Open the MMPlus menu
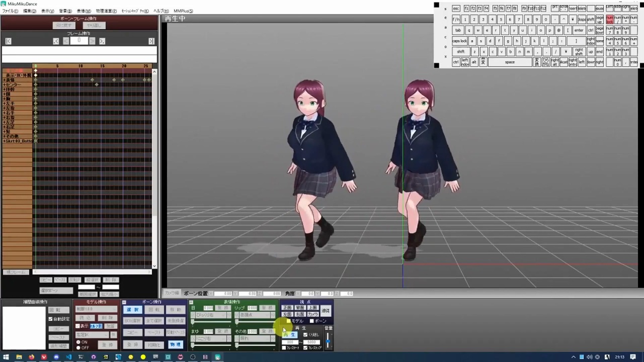The width and height of the screenshot is (644, 362). tap(183, 11)
